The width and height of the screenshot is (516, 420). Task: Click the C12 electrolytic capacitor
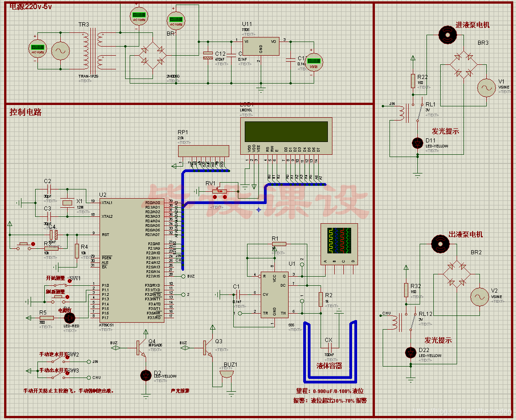[x=208, y=55]
